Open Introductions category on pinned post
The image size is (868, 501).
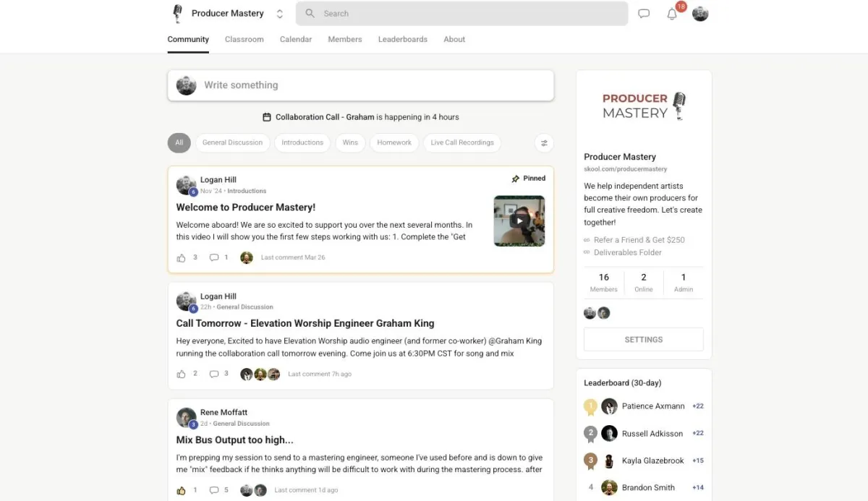(x=247, y=191)
